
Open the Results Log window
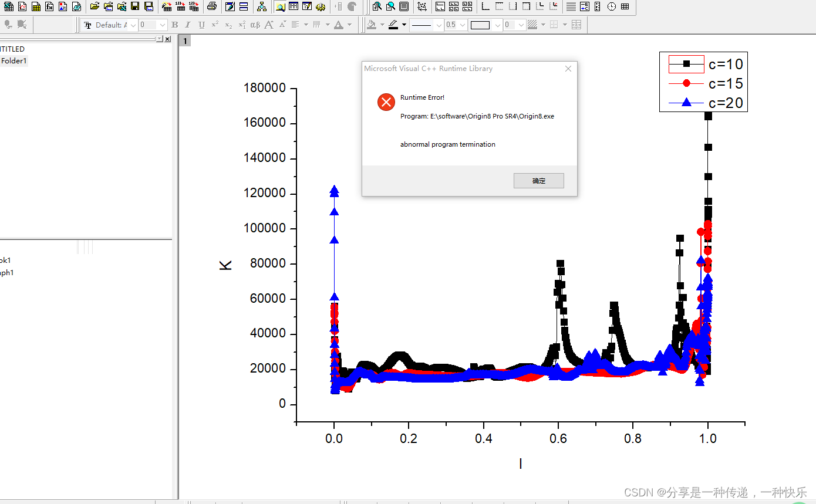tap(293, 6)
